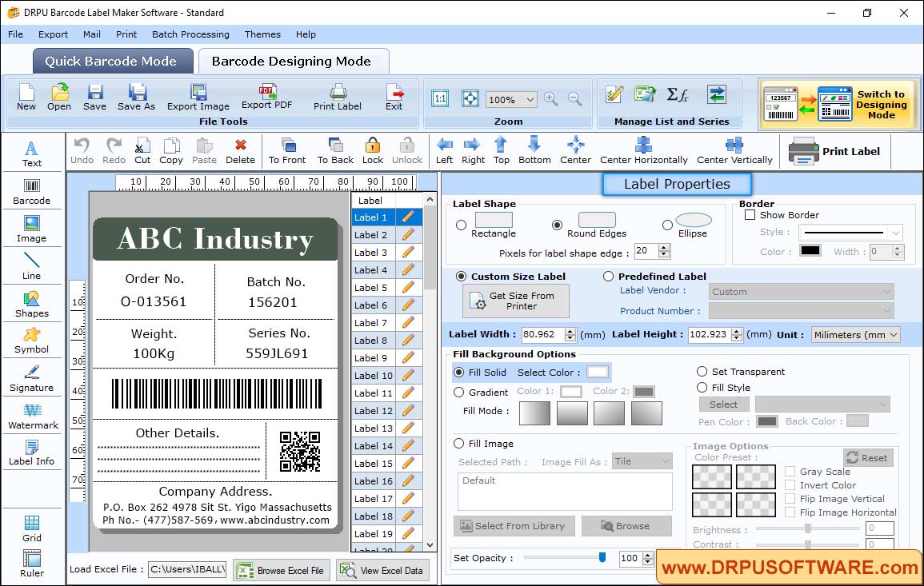Zoom in with magnifier plus
924x586 pixels.
[551, 99]
